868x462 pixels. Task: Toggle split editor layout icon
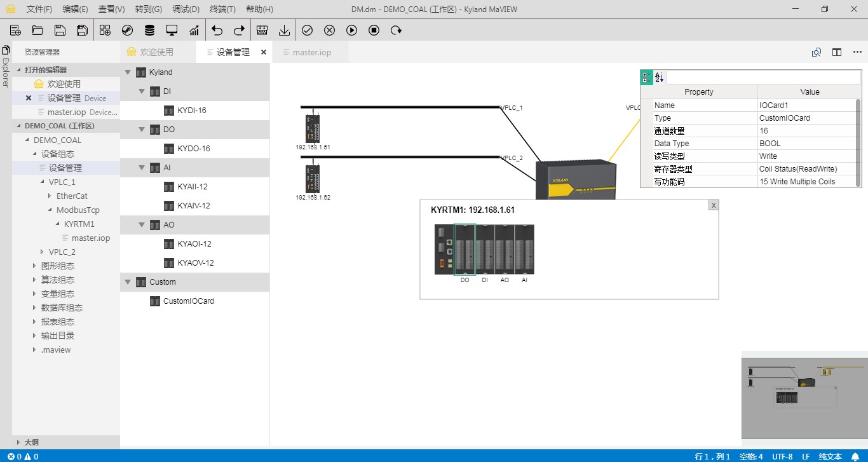[x=837, y=52]
